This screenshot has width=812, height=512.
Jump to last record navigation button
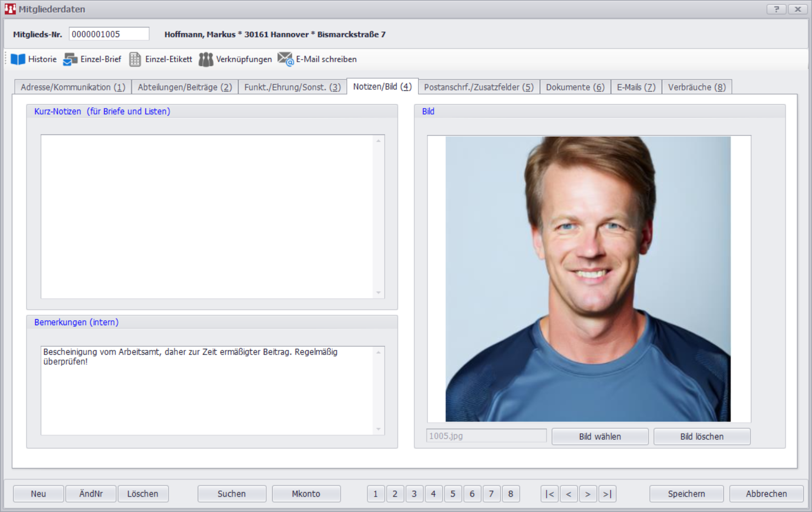pyautogui.click(x=607, y=494)
